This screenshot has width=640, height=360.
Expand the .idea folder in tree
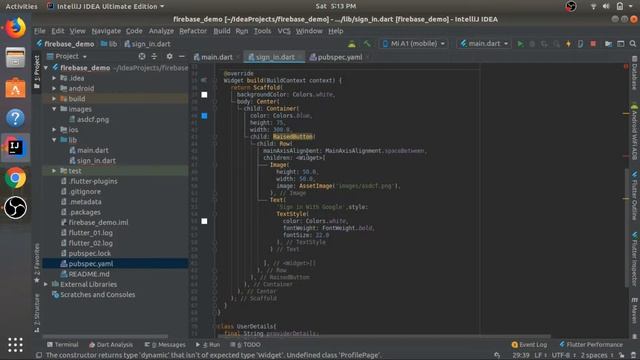click(x=54, y=78)
